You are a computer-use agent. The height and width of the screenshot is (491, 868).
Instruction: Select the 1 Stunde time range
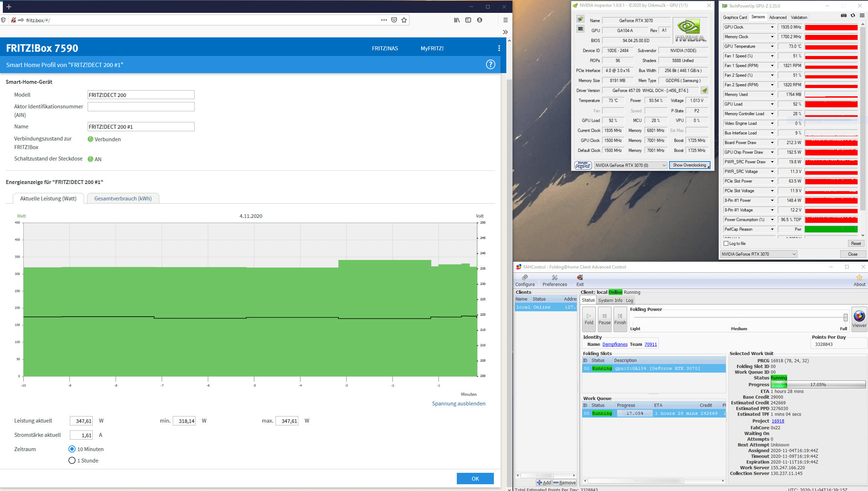click(x=72, y=460)
